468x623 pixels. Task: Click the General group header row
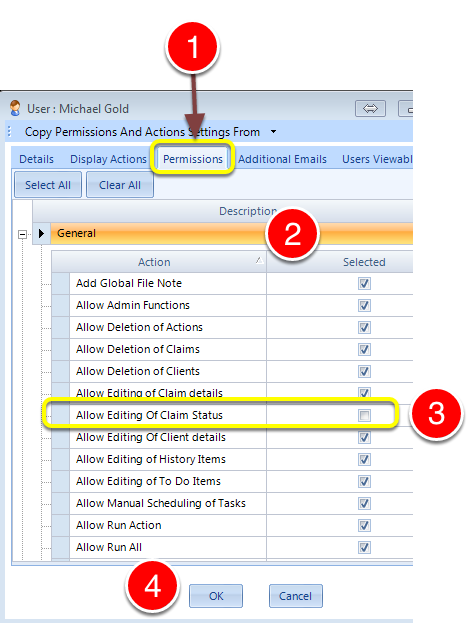(x=231, y=233)
